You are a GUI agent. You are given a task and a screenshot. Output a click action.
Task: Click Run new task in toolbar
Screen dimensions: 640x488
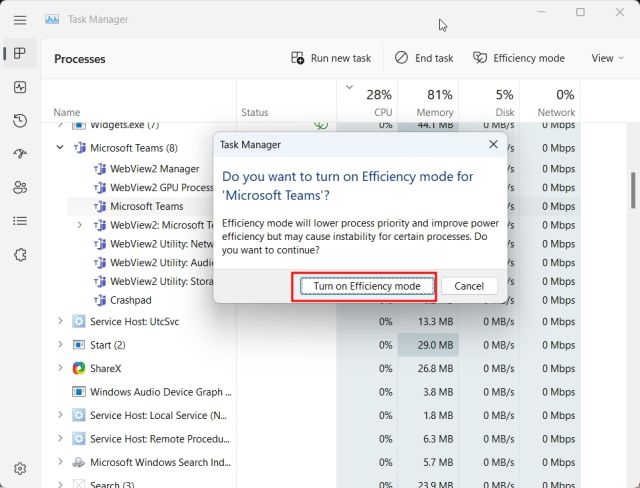point(331,58)
